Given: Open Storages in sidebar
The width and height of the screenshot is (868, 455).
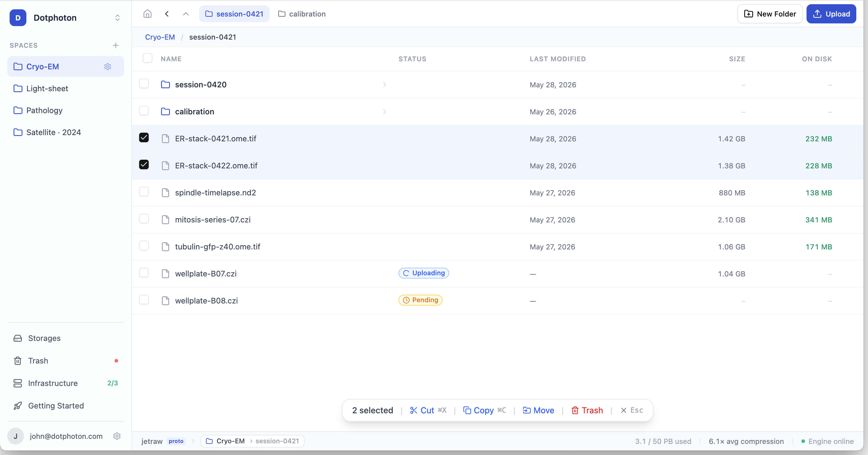Looking at the screenshot, I should point(65,338).
